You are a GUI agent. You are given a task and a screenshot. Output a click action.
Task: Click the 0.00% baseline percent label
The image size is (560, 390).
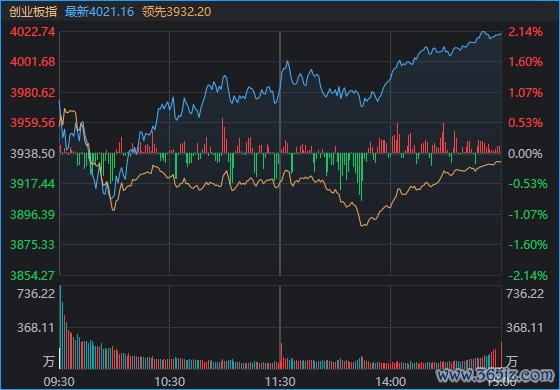pyautogui.click(x=525, y=154)
